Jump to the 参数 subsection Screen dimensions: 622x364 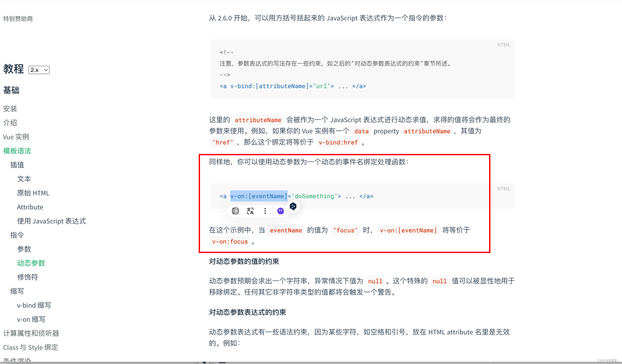(24, 249)
